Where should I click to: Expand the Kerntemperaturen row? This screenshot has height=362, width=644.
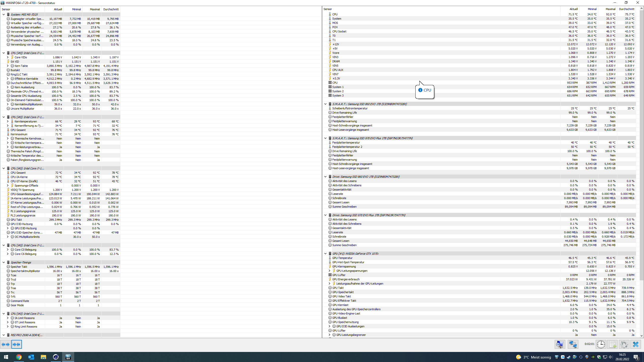point(8,121)
